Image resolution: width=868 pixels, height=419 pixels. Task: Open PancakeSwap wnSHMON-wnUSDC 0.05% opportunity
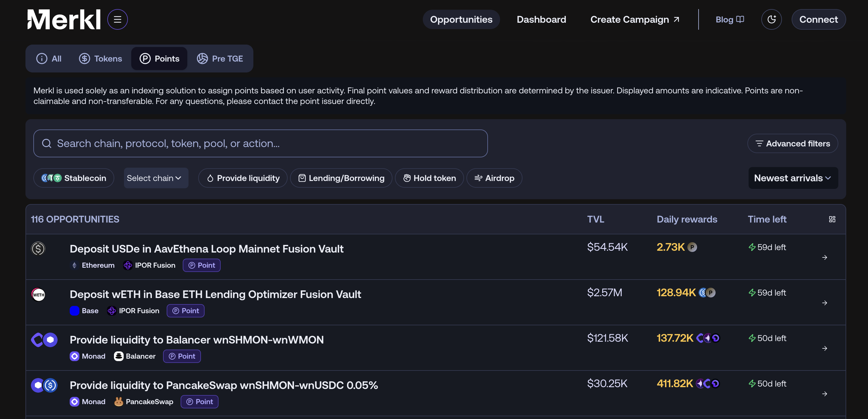pos(224,385)
